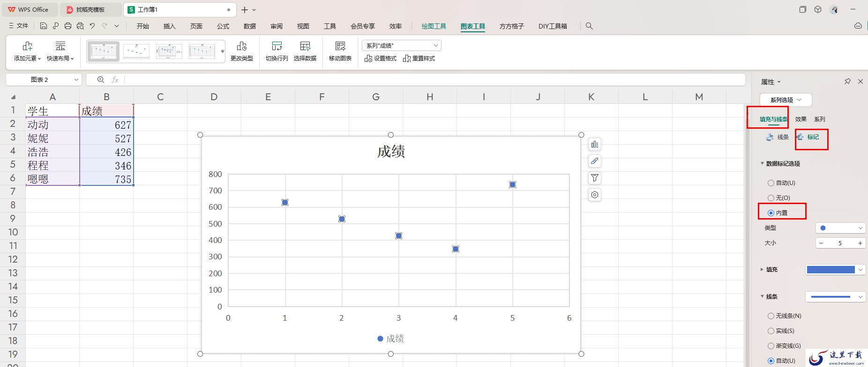Image resolution: width=868 pixels, height=367 pixels.
Task: Click 移动图表 move chart icon
Action: [x=340, y=46]
